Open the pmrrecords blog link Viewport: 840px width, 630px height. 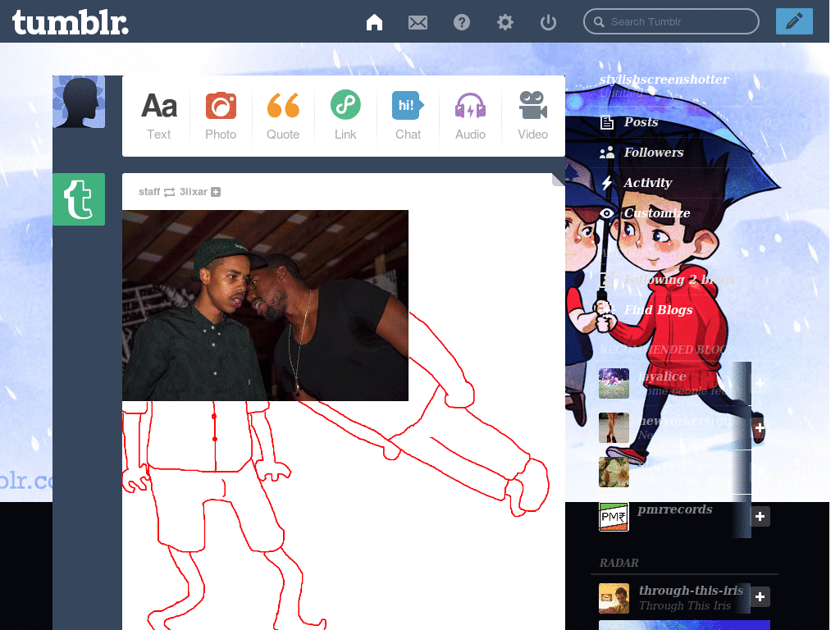pos(675,509)
